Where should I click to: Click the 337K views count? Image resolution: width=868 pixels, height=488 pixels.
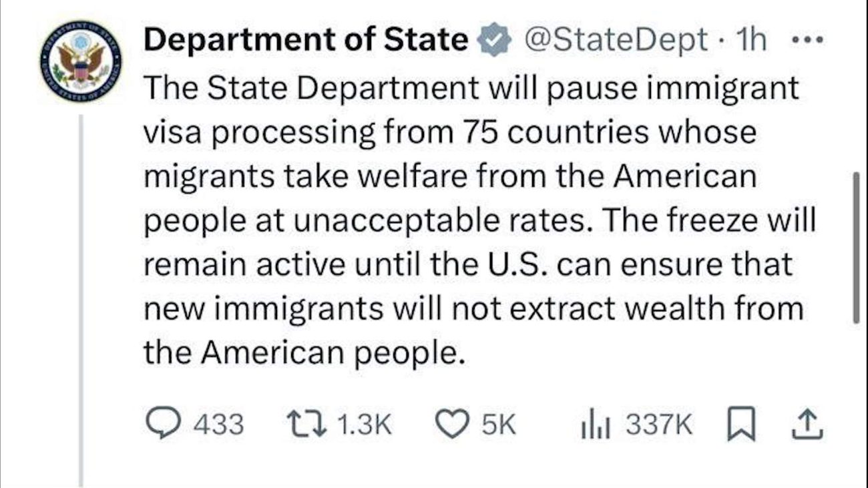tap(660, 425)
